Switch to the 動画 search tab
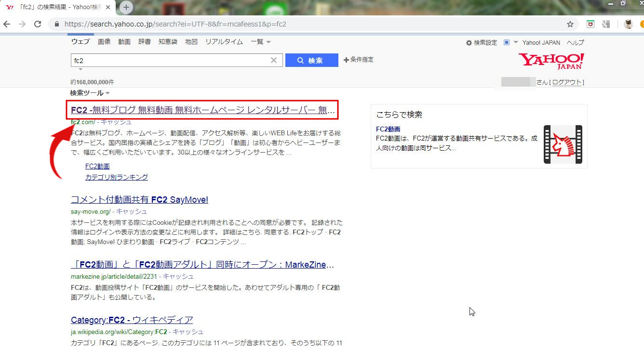Viewport: 644px width, 349px height. pos(124,42)
